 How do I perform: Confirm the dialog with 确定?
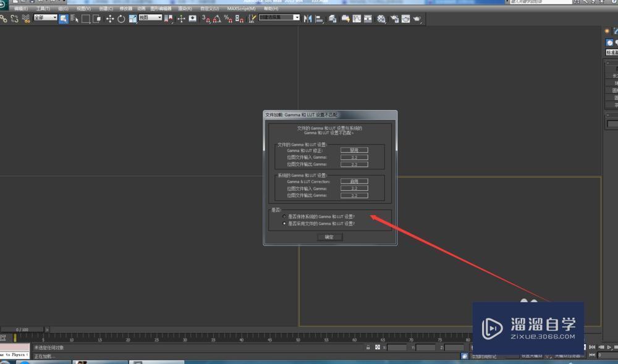pos(329,236)
